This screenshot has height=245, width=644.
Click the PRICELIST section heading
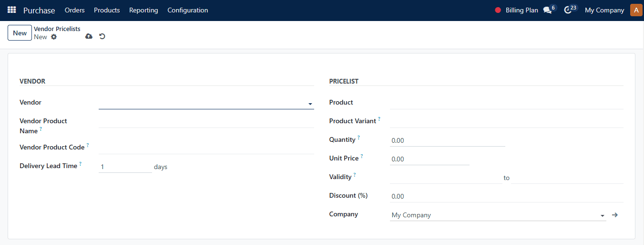344,81
